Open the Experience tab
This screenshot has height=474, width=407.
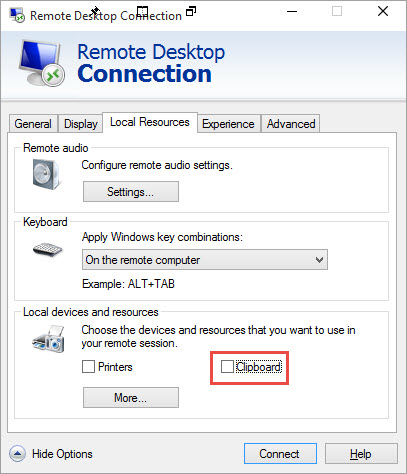point(228,124)
